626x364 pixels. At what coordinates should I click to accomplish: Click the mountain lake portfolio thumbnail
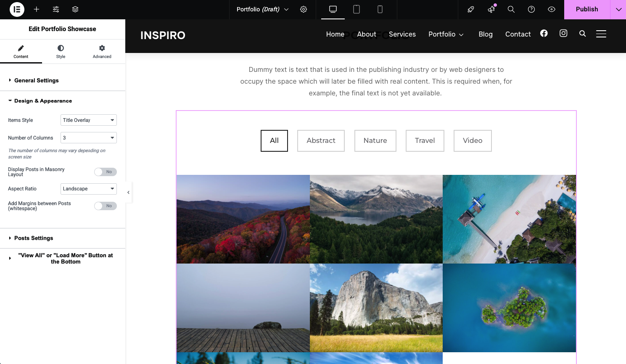[376, 219]
